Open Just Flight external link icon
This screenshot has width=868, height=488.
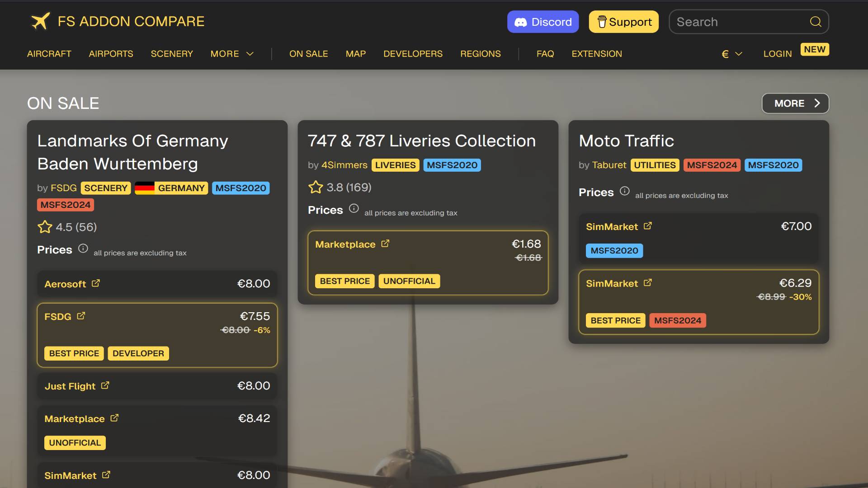click(x=105, y=385)
